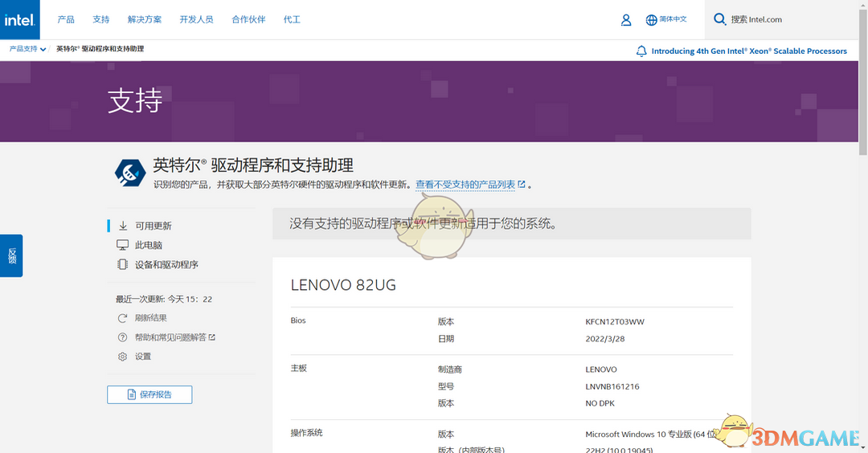The image size is (868, 453).
Task: Select 可用更新 in the sidebar
Action: 154,226
